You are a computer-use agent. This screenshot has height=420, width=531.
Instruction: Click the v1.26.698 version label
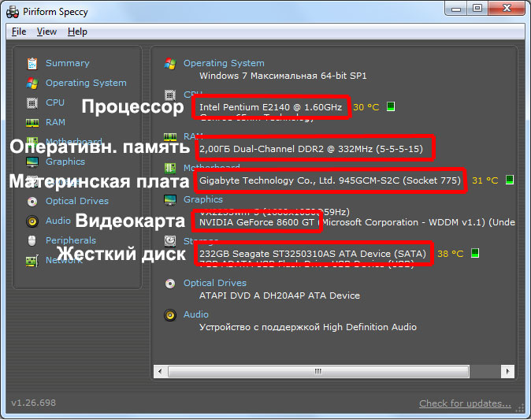coord(34,403)
